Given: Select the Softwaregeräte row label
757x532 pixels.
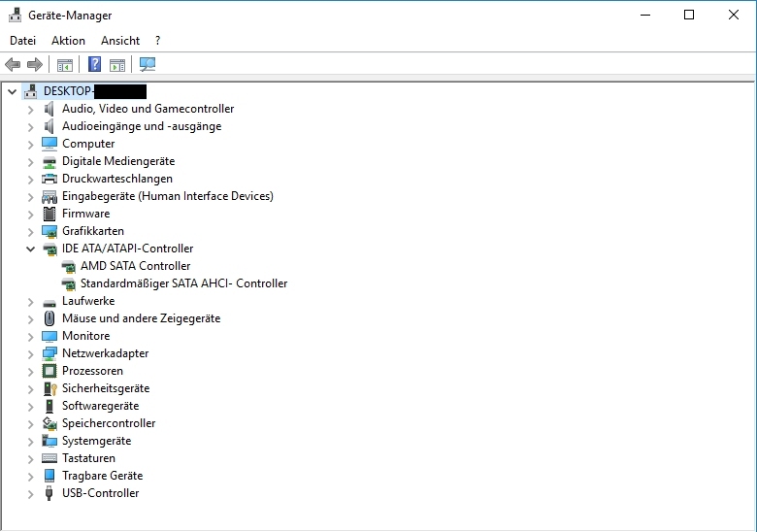Looking at the screenshot, I should (100, 406).
